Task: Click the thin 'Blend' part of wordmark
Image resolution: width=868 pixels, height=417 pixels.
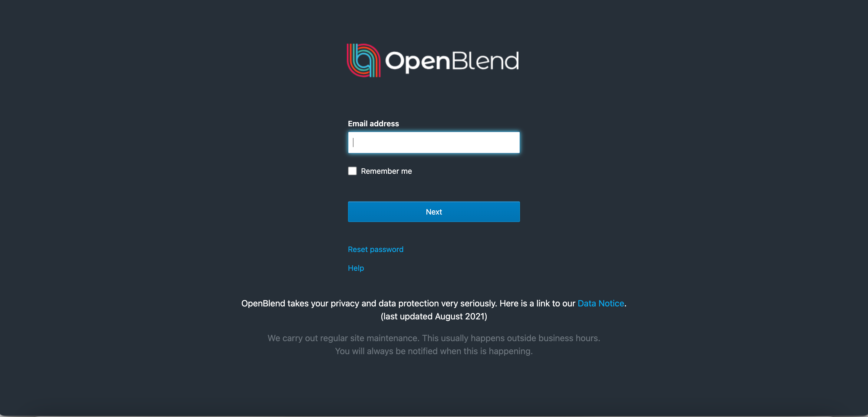Action: (x=485, y=60)
